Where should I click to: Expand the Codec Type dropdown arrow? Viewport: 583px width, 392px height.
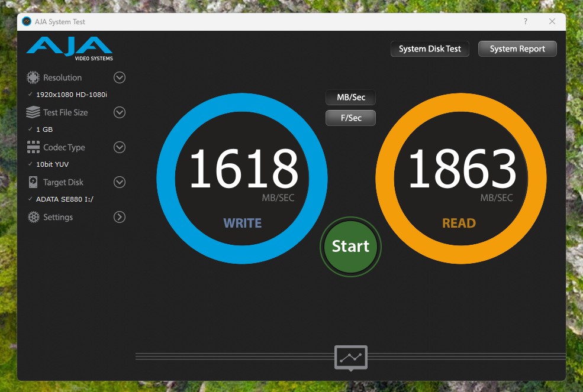pyautogui.click(x=120, y=147)
